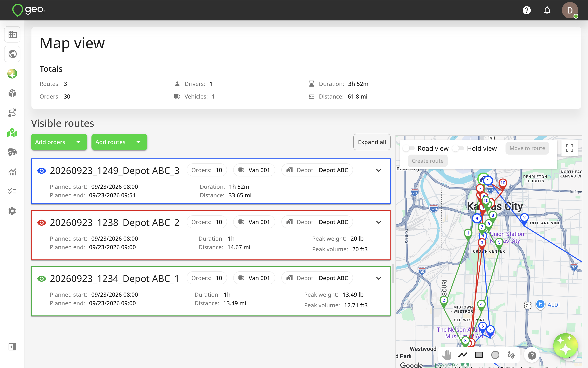Hide route 20260923_1249_Depot ABC_3 eye icon
This screenshot has width=588, height=368.
click(x=42, y=171)
